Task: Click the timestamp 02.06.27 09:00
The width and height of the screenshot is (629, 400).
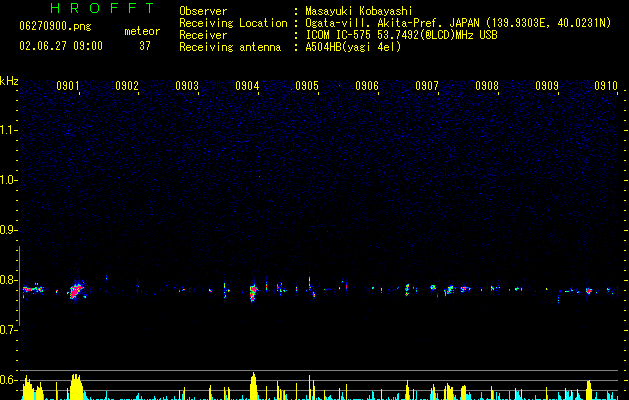Action: [61, 46]
